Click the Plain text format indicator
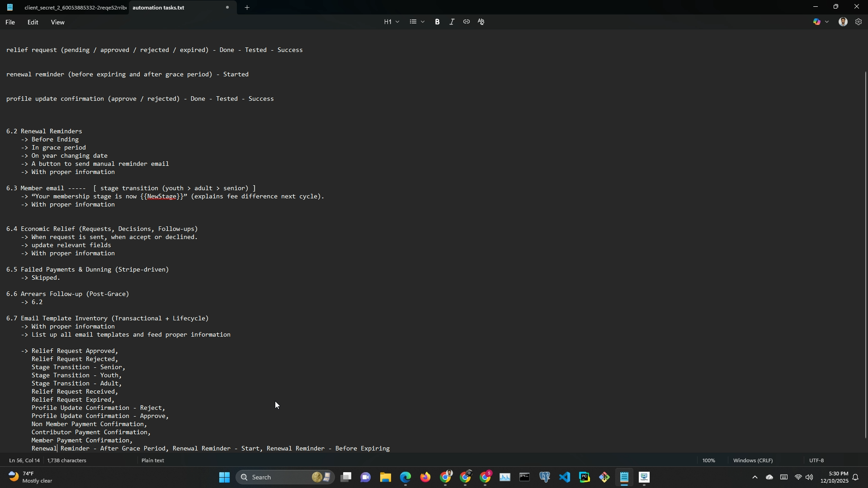Screen dimensions: 868x488 click(x=153, y=460)
